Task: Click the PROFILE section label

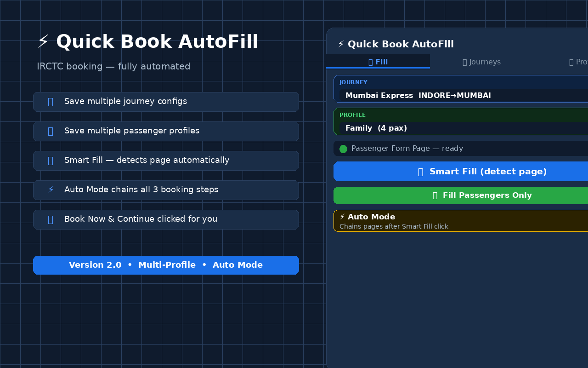Action: pos(352,115)
